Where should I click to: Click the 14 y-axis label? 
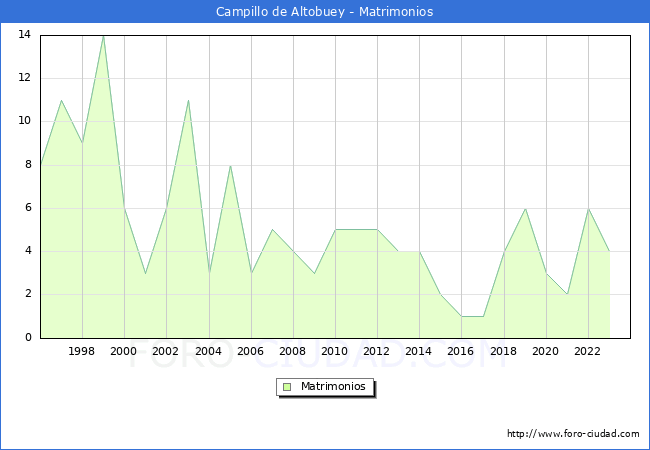24,34
